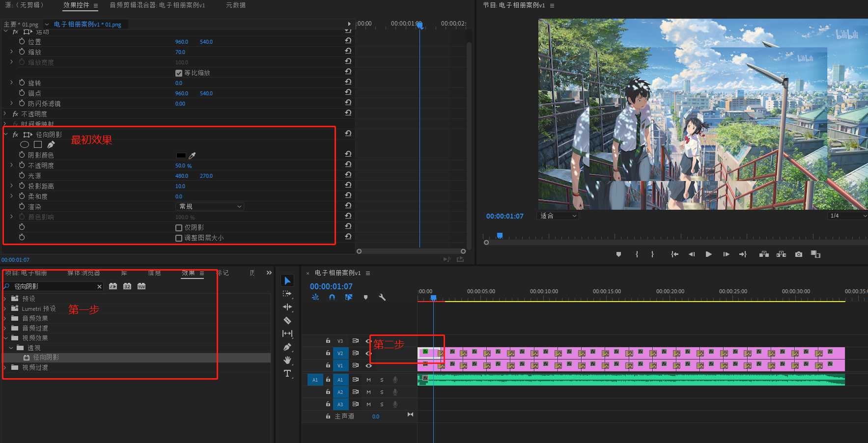Expand the 不透明度 effect section
The image size is (868, 443).
click(x=5, y=114)
